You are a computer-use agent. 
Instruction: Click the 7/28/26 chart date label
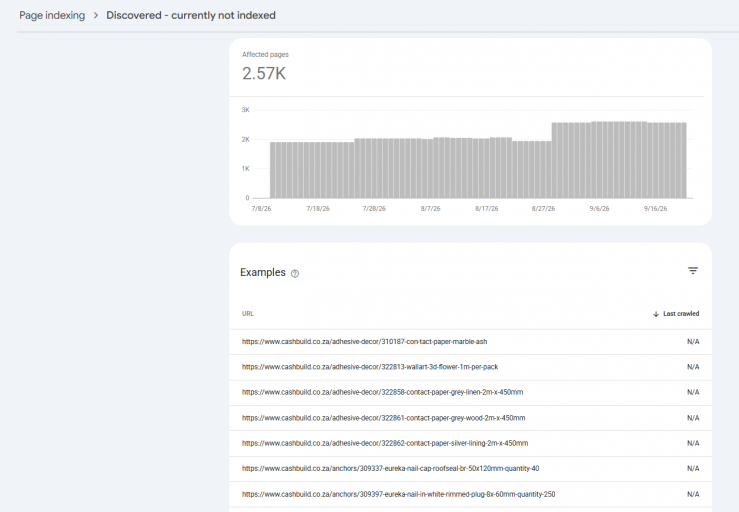374,208
